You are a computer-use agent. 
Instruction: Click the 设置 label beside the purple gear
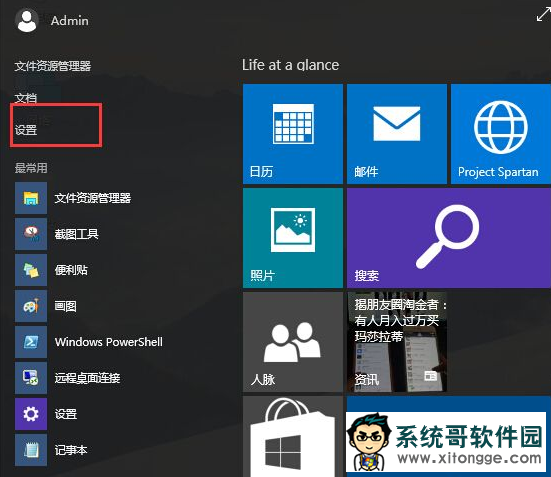click(x=66, y=414)
